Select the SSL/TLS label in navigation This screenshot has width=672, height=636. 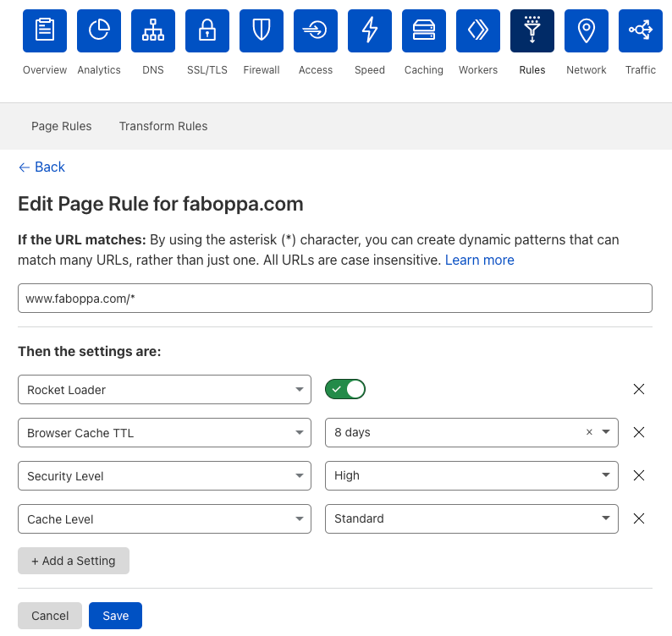207,70
